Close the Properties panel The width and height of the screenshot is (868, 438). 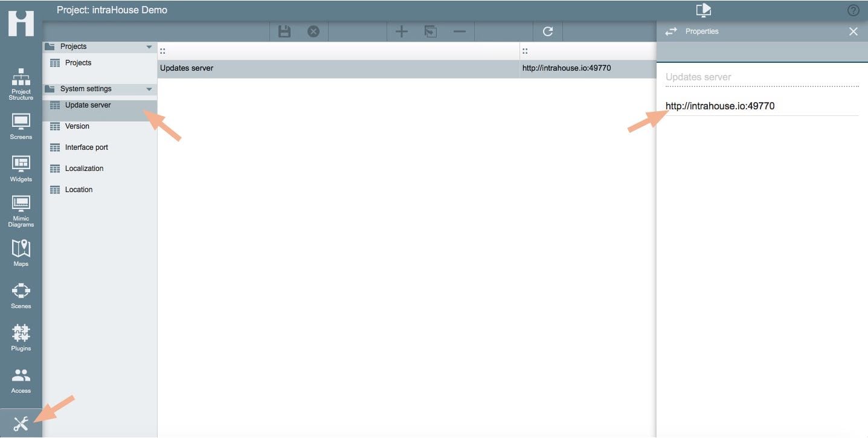click(x=854, y=31)
